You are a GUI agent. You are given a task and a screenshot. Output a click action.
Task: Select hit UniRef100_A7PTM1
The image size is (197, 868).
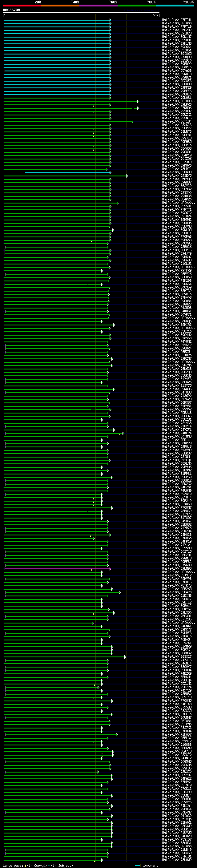coord(177,20)
